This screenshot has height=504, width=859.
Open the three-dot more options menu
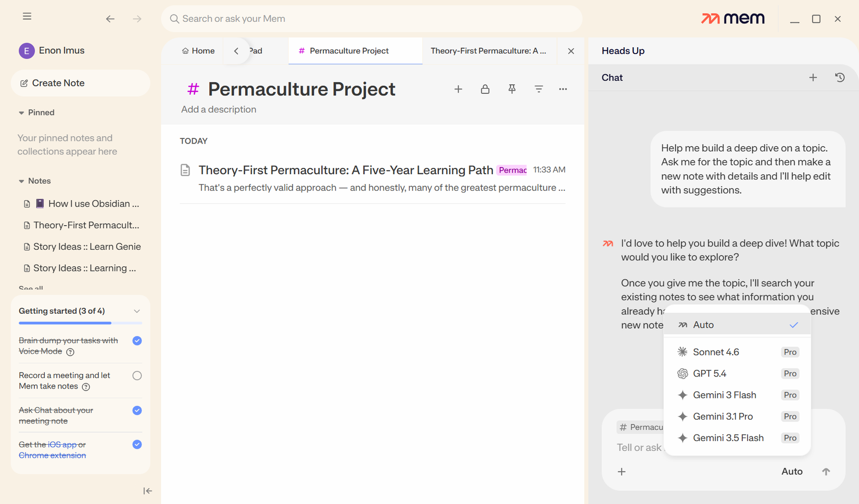[563, 89]
